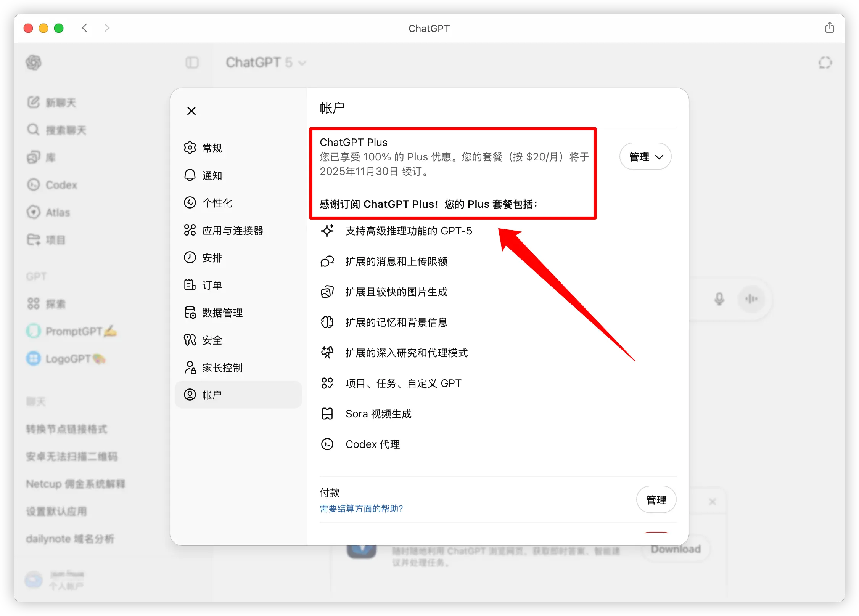Click the Download button

pos(675,549)
